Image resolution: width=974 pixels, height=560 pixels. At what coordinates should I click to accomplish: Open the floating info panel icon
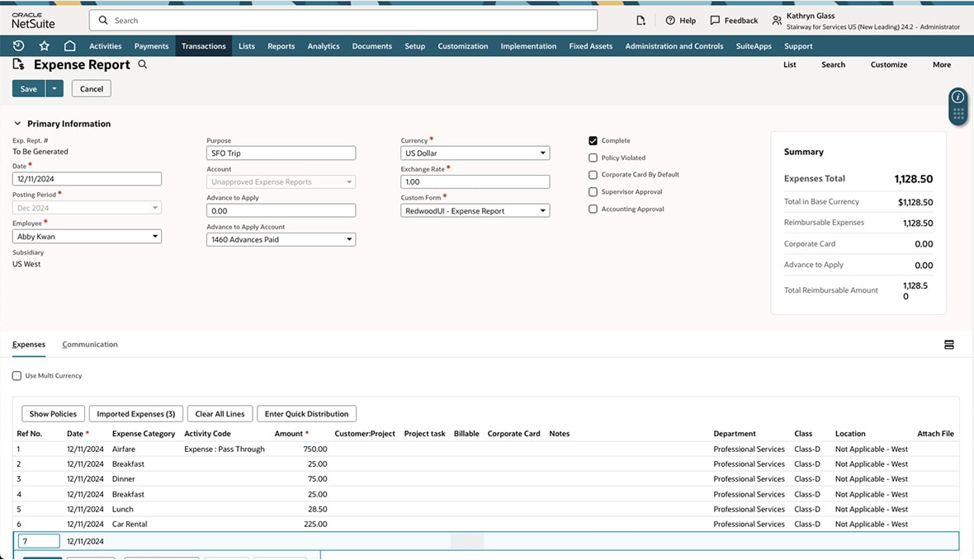tap(957, 97)
